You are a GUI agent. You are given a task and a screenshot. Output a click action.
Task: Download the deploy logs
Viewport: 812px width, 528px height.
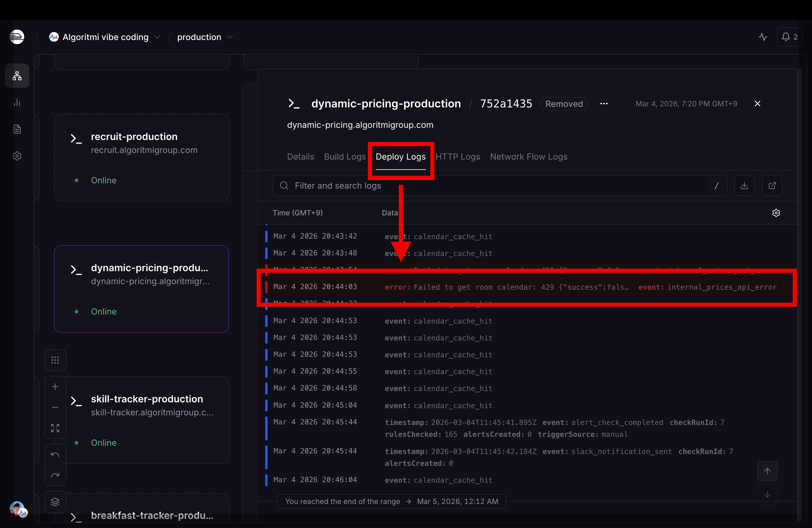point(744,186)
